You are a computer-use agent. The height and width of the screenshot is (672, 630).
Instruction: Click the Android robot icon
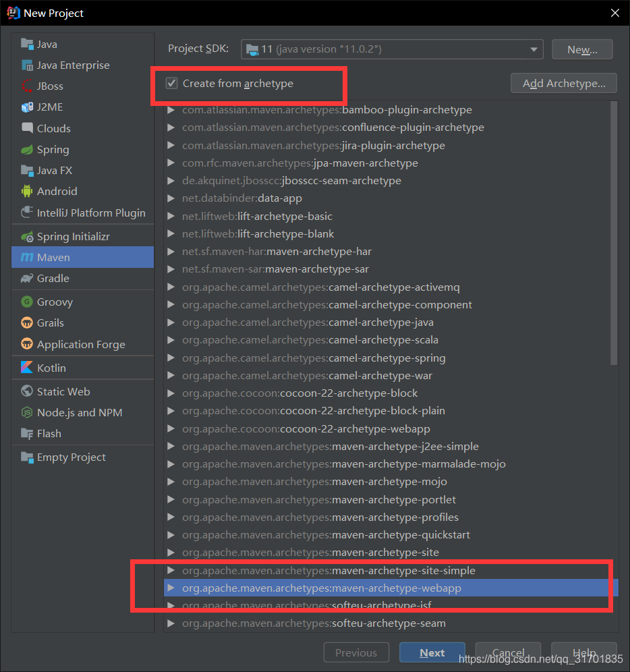point(27,191)
